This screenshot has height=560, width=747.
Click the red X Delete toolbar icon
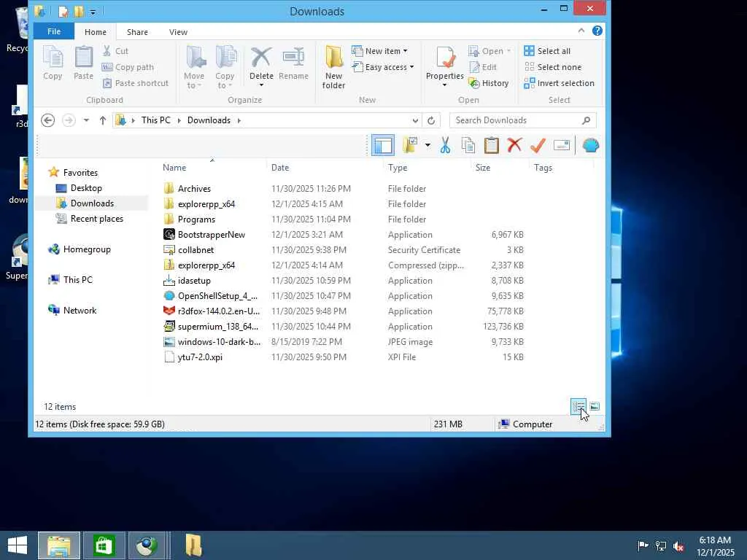point(514,145)
